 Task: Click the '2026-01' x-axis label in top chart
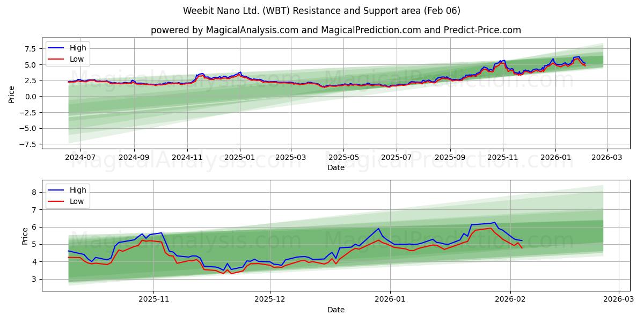click(555, 158)
